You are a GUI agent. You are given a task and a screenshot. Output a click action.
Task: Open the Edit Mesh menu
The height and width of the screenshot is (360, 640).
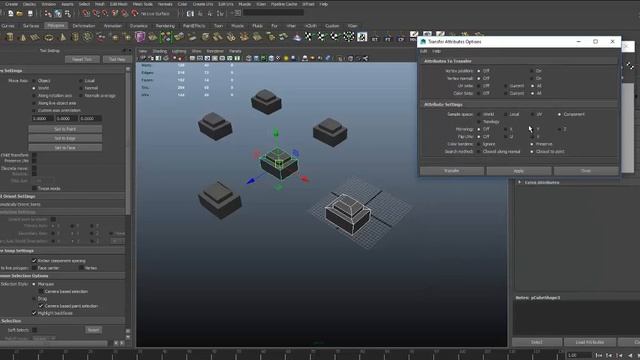tap(118, 4)
